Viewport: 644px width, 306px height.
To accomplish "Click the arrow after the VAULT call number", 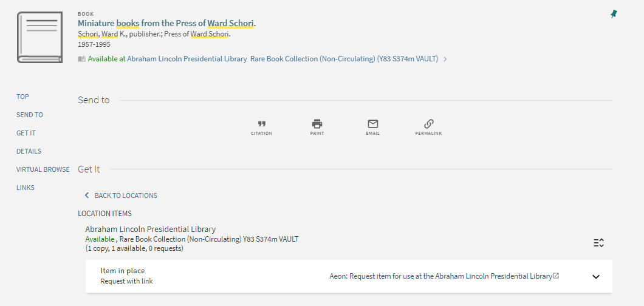I will point(445,59).
